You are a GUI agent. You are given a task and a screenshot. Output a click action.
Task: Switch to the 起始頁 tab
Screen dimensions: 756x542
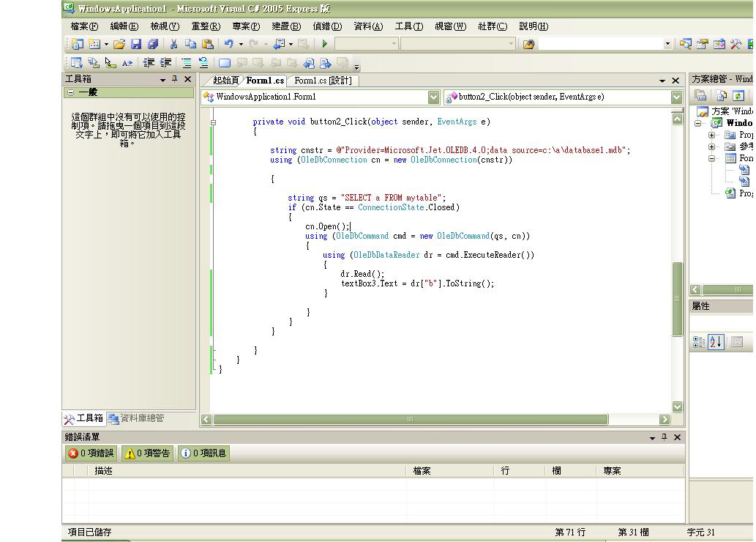coord(226,81)
